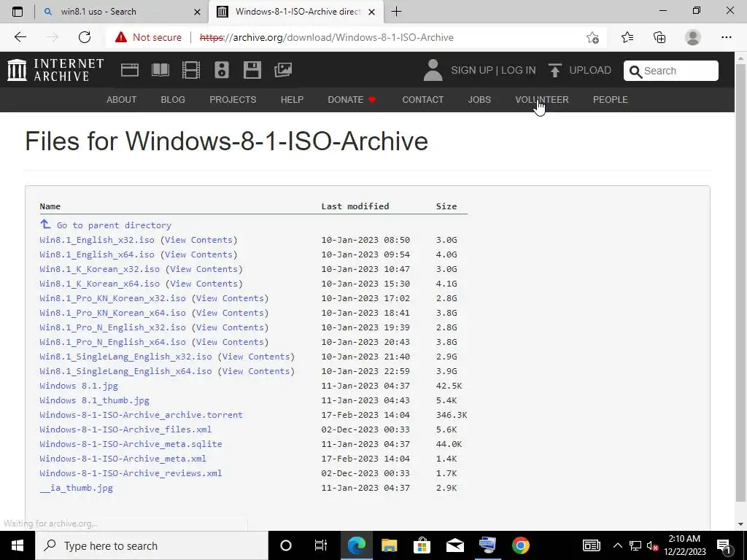
Task: Open the Collections icon in Edge toolbar
Action: click(659, 37)
